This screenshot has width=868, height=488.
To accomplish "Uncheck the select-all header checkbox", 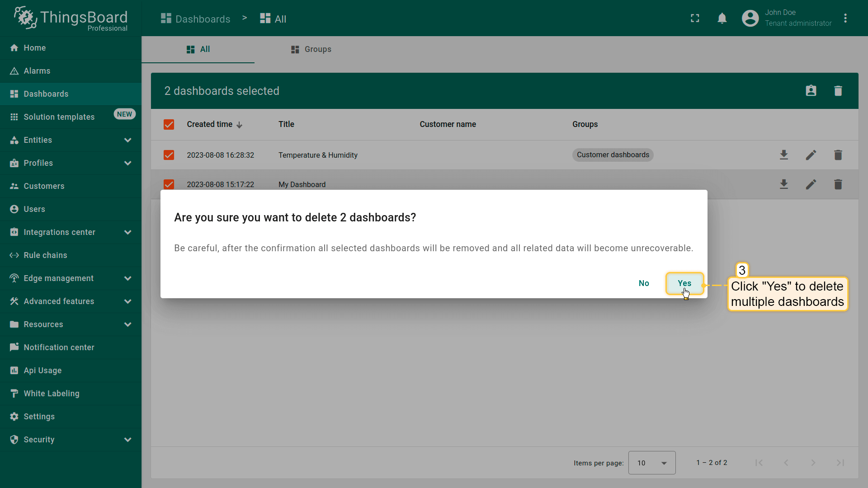I will tap(169, 124).
